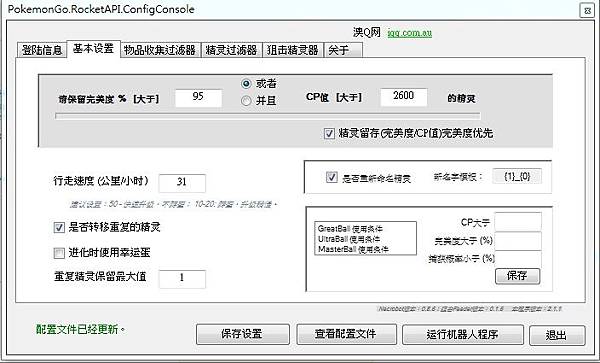Viewport: 600px width, 363px height.
Task: Click the walking speed field showing 31
Action: click(x=182, y=183)
